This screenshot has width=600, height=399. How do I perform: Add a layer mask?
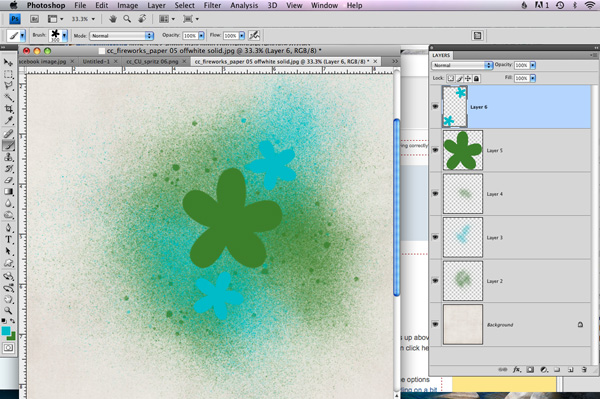click(530, 370)
